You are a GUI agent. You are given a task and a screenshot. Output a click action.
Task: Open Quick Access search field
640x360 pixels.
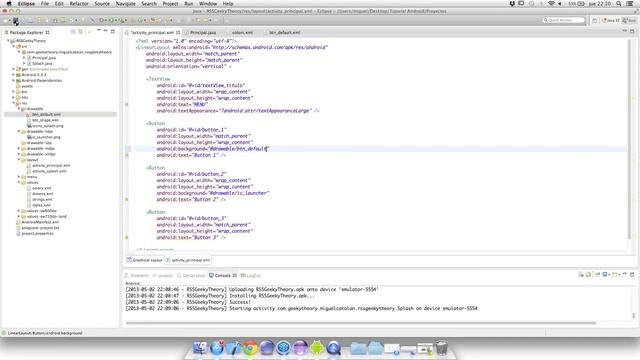click(563, 20)
